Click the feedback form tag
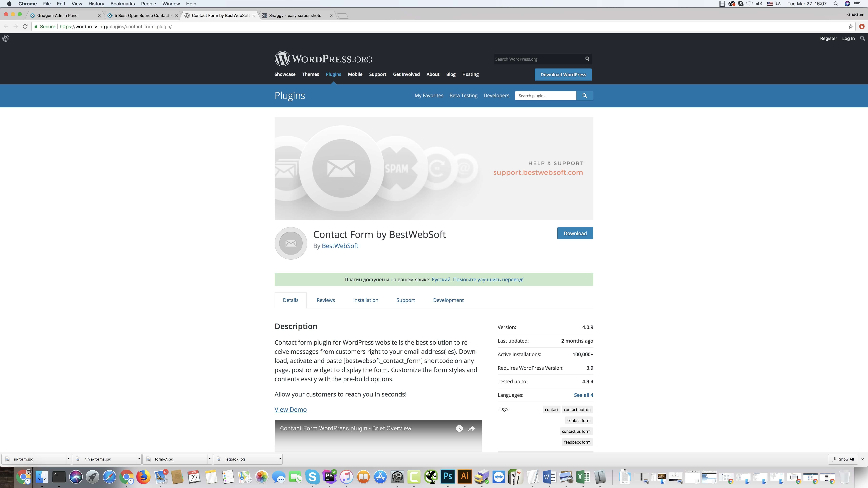The width and height of the screenshot is (868, 488). click(577, 442)
